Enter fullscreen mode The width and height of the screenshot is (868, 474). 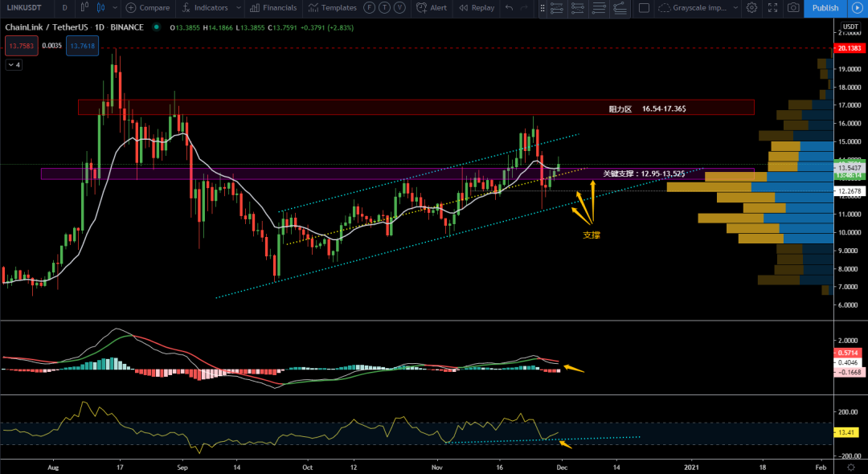tap(772, 8)
